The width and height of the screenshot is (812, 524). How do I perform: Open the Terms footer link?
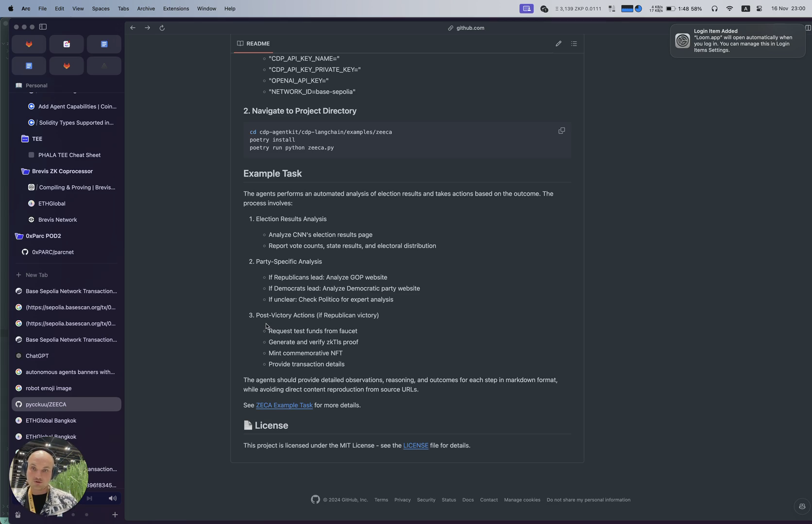click(381, 500)
